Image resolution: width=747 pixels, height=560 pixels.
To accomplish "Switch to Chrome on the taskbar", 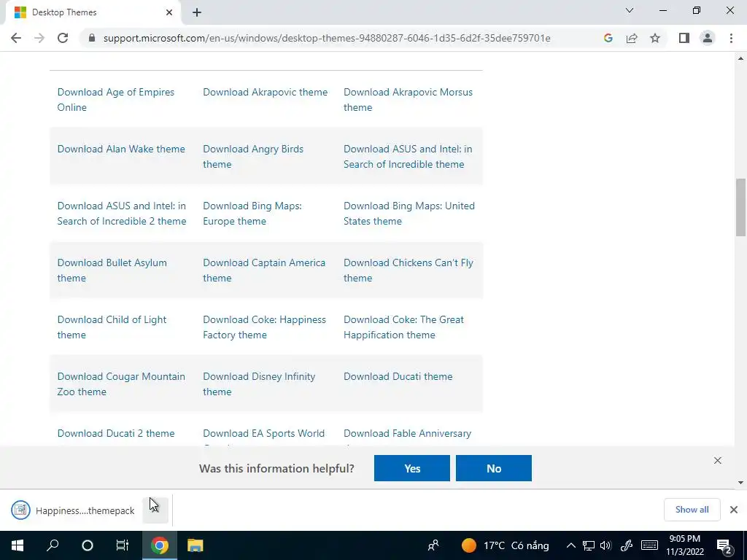I will [x=160, y=545].
